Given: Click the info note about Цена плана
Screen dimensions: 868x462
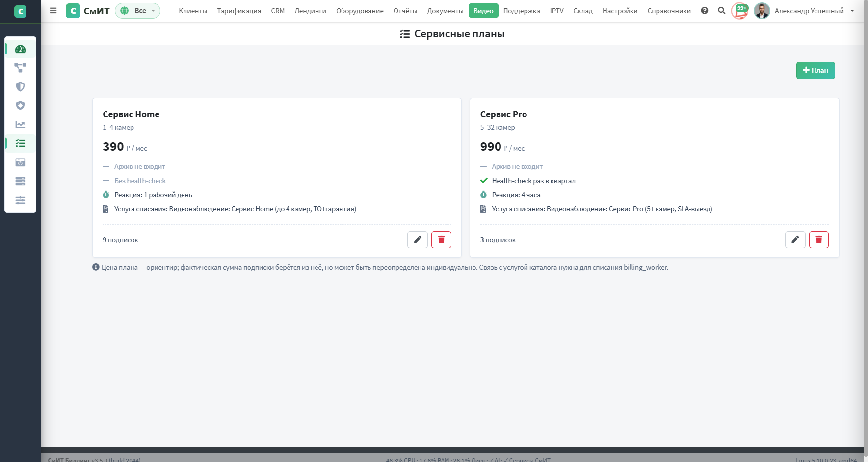Looking at the screenshot, I should [x=380, y=267].
